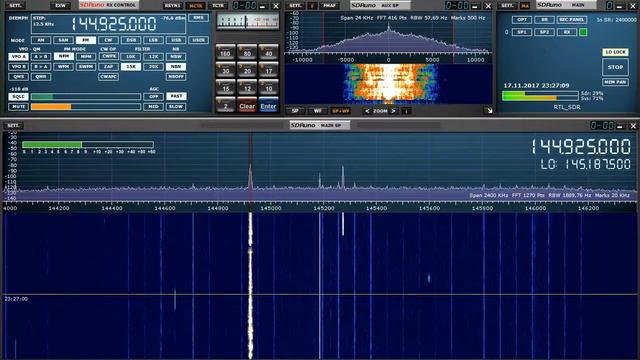
Task: Click the EXW button in RX Control
Action: click(x=60, y=6)
